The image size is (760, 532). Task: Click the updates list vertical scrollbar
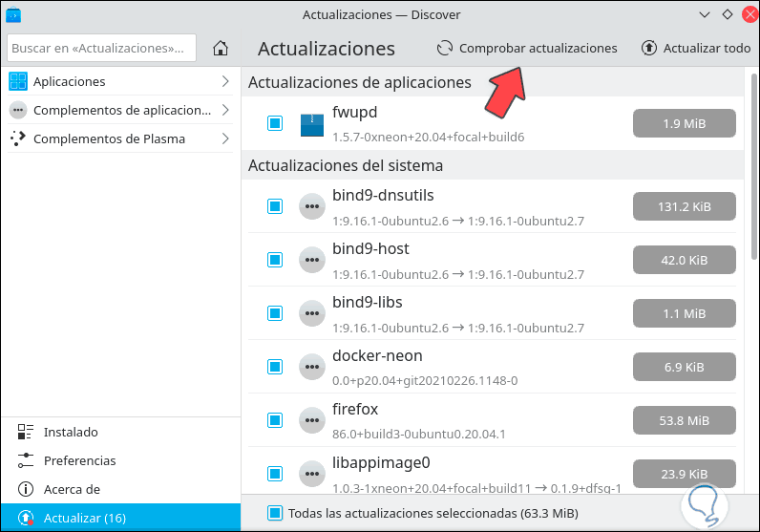[x=753, y=167]
